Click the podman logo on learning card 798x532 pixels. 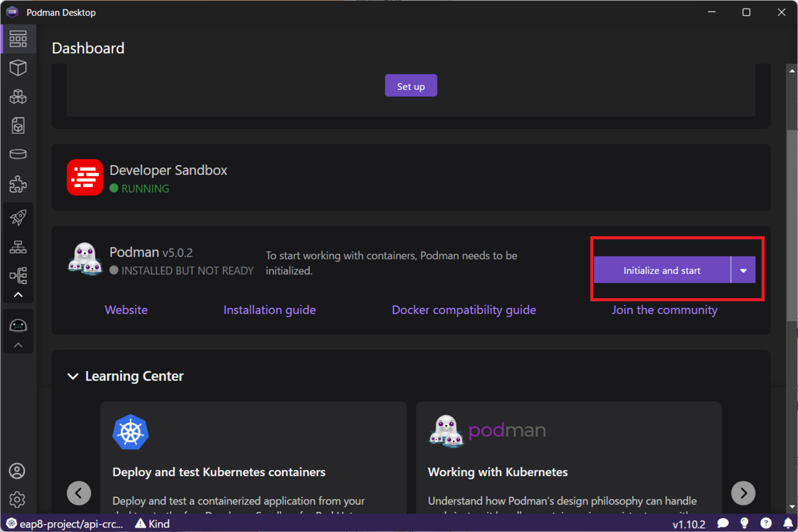click(x=487, y=431)
